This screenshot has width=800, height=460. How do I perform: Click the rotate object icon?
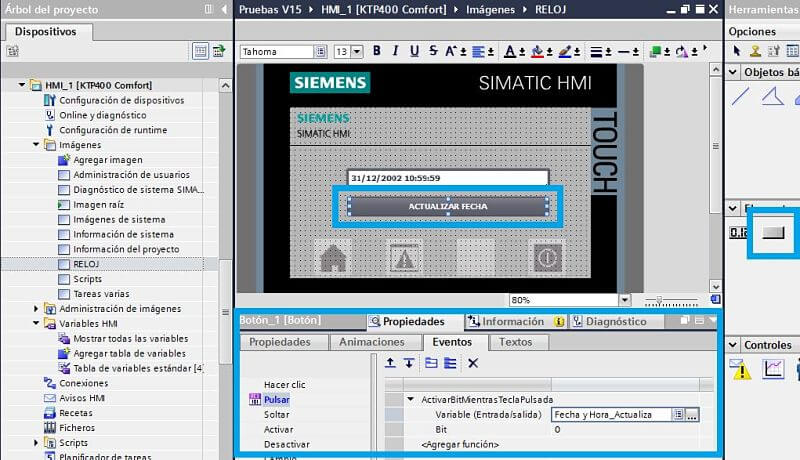click(682, 52)
